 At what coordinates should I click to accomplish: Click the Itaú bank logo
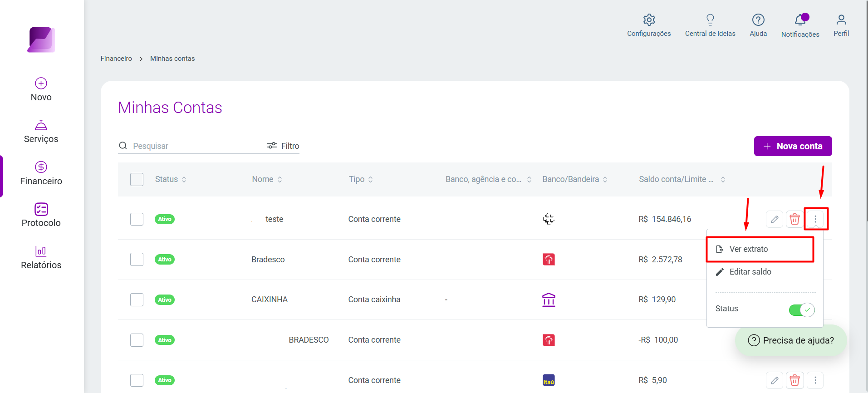click(x=549, y=380)
